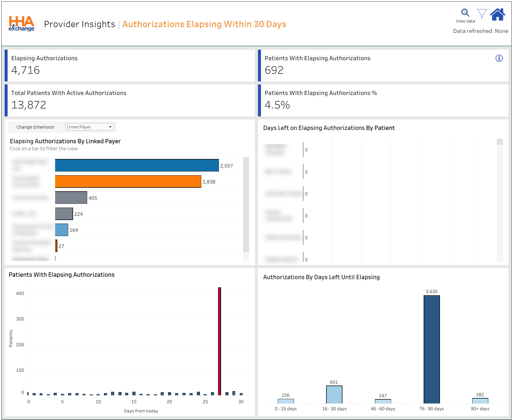Open the Linked Payer dimension dropdown
513x420 pixels.
coord(89,127)
